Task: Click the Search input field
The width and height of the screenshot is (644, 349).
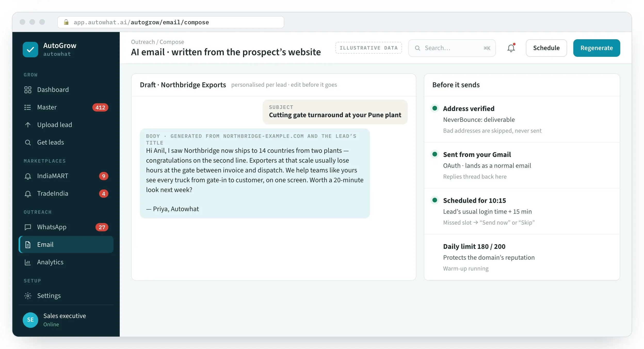Action: pos(452,48)
